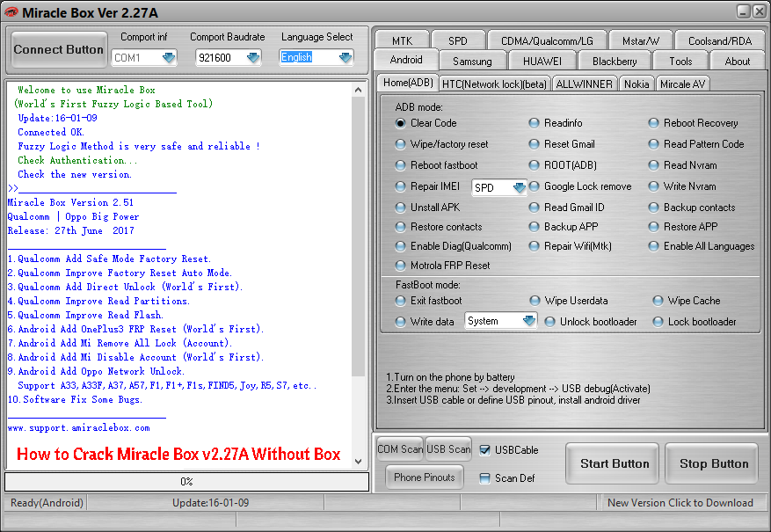The height and width of the screenshot is (532, 771).
Task: Open the CDMA/Qualcomm/LG tab
Action: 547,40
